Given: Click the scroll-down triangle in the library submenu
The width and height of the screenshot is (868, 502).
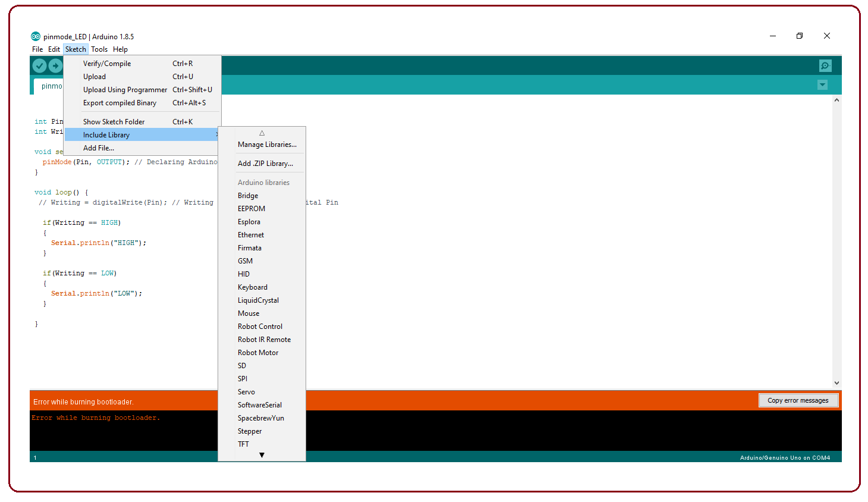Looking at the screenshot, I should [262, 454].
